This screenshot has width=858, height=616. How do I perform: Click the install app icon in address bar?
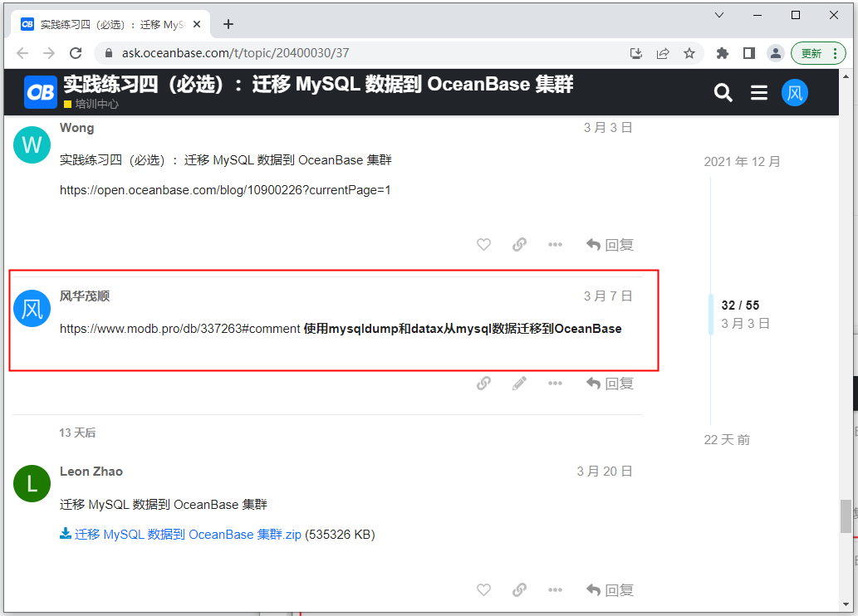pos(636,53)
